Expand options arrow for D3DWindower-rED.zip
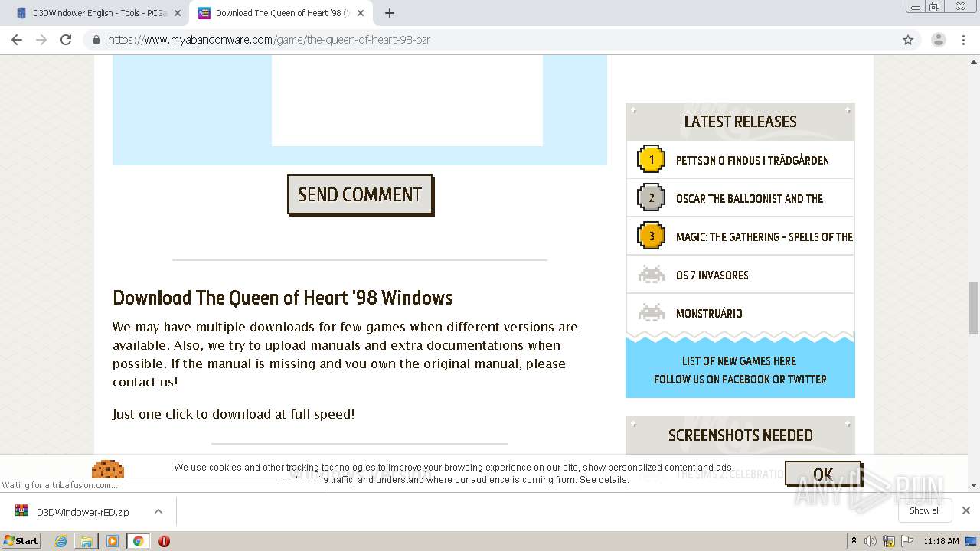Viewport: 980px width, 551px height. tap(158, 511)
